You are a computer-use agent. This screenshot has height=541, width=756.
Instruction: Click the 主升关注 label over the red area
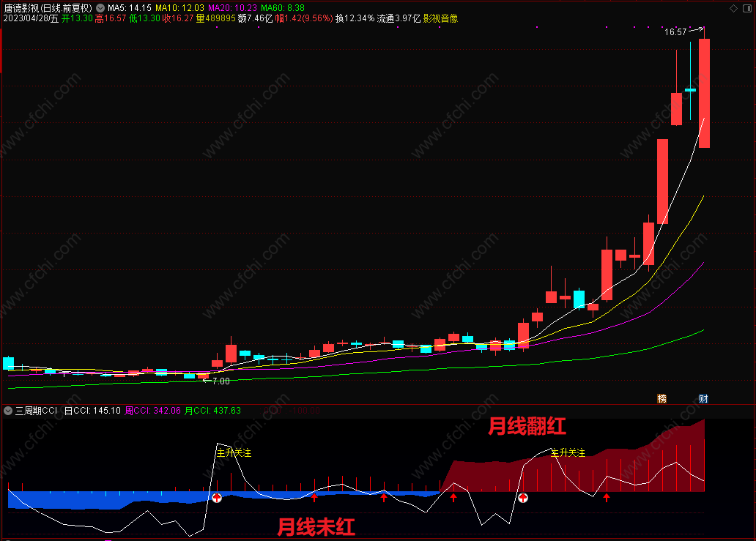(x=568, y=453)
